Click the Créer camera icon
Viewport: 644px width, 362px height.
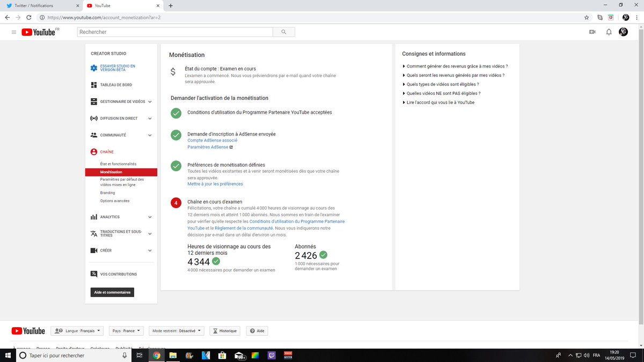tap(93, 250)
